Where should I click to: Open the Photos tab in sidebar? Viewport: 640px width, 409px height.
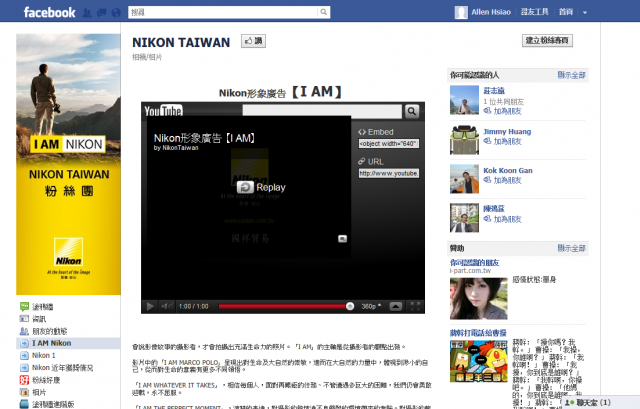(x=39, y=392)
